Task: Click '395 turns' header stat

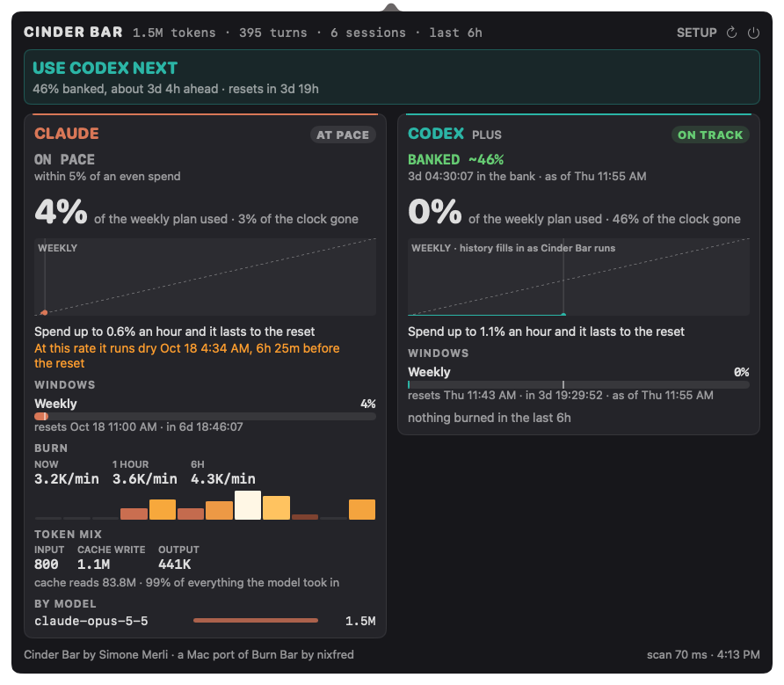Action: 272,33
